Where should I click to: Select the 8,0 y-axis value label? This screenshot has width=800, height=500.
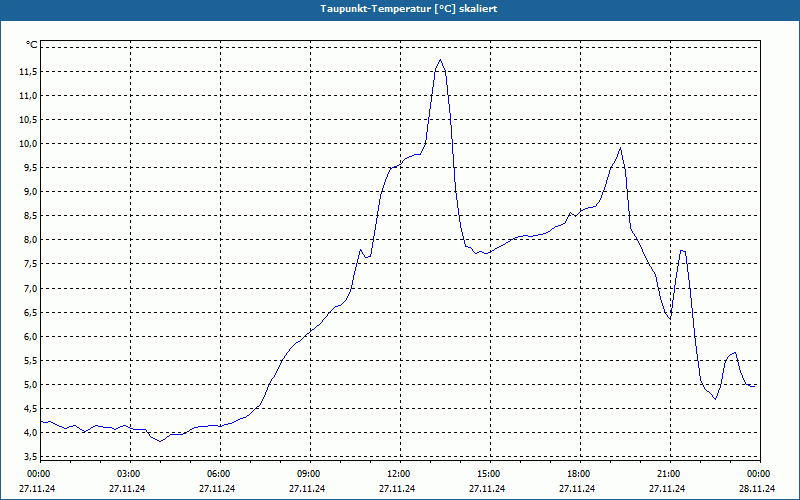[28, 240]
